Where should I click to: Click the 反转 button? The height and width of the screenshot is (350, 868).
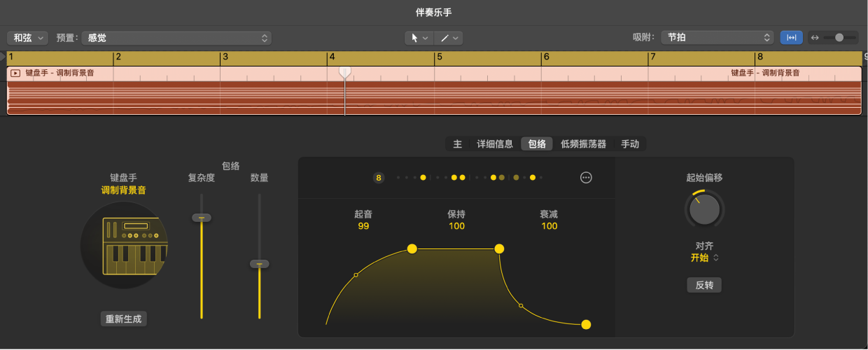704,285
